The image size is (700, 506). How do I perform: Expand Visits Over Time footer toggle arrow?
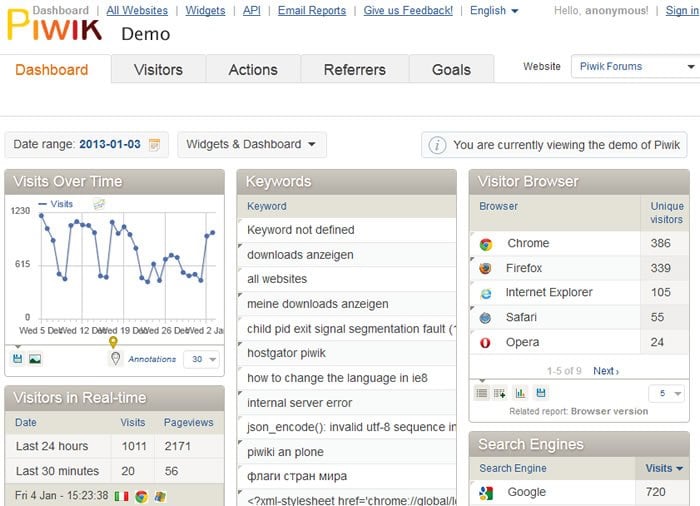pyautogui.click(x=18, y=347)
